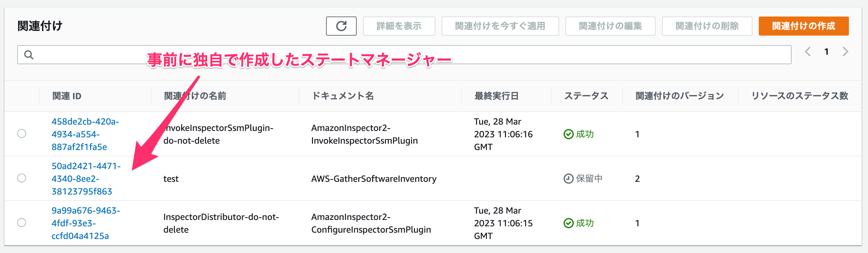Click the 関連付けの作成 orange button
The image size is (868, 253).
(803, 26)
